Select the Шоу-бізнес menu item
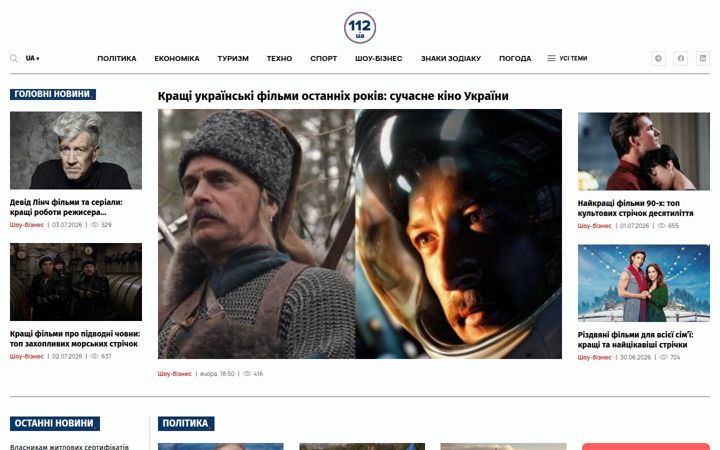The width and height of the screenshot is (720, 450). pos(378,58)
